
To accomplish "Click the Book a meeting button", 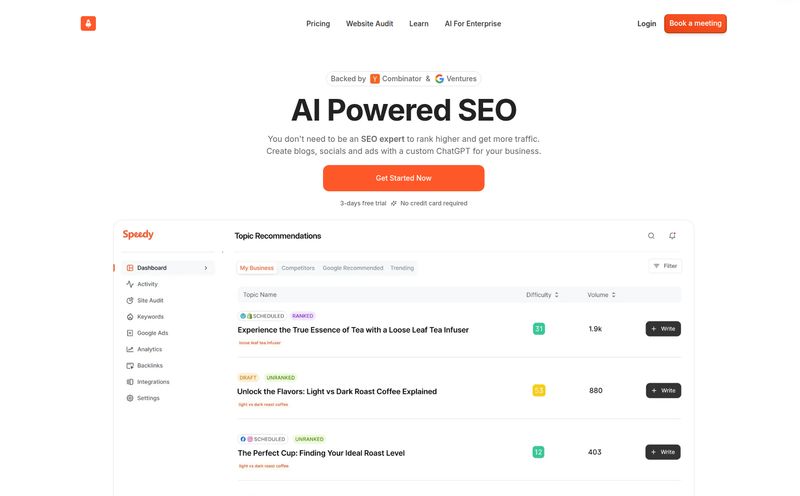I will (695, 23).
